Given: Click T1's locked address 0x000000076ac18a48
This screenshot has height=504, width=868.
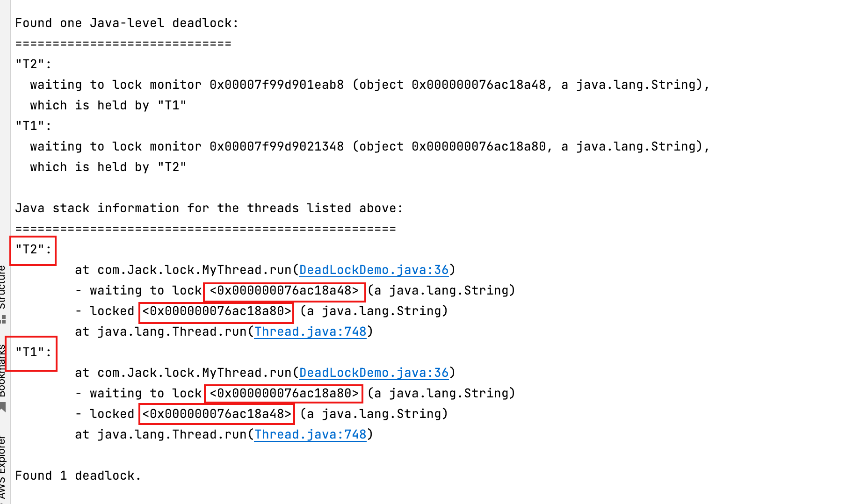Looking at the screenshot, I should tap(217, 414).
